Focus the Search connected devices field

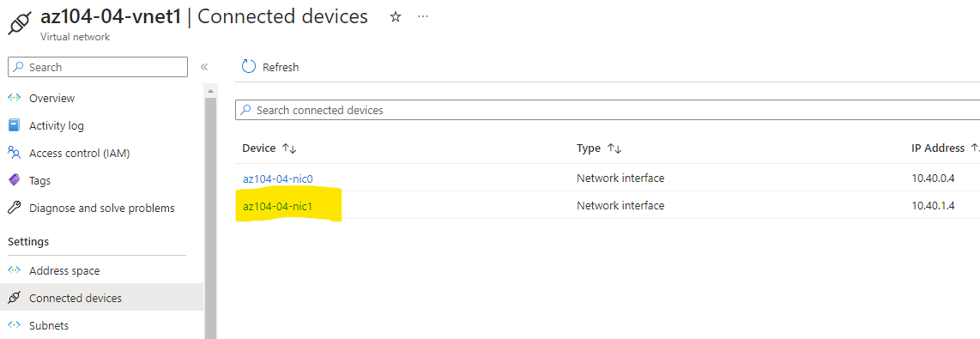coord(608,110)
